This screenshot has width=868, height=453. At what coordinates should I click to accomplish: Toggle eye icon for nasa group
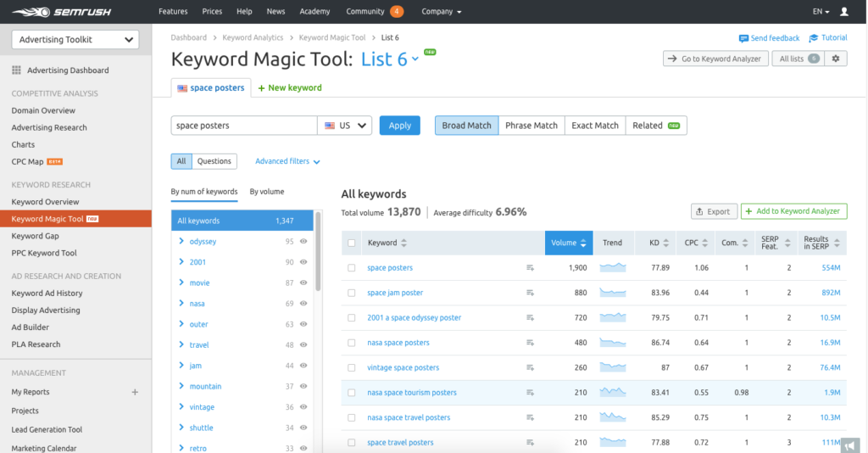click(303, 304)
